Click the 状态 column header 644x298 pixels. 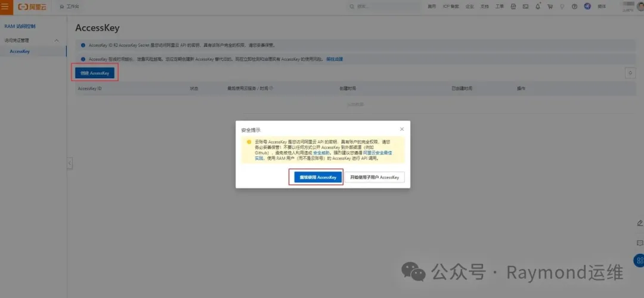point(194,88)
